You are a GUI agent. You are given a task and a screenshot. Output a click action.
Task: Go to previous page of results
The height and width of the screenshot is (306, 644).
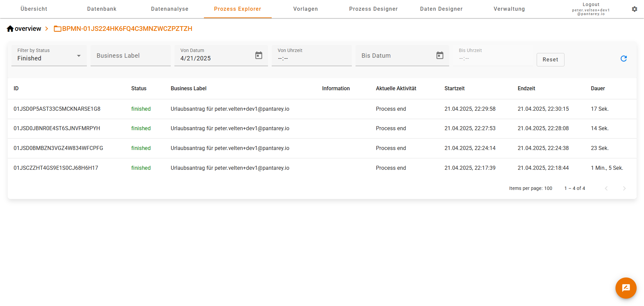(606, 189)
